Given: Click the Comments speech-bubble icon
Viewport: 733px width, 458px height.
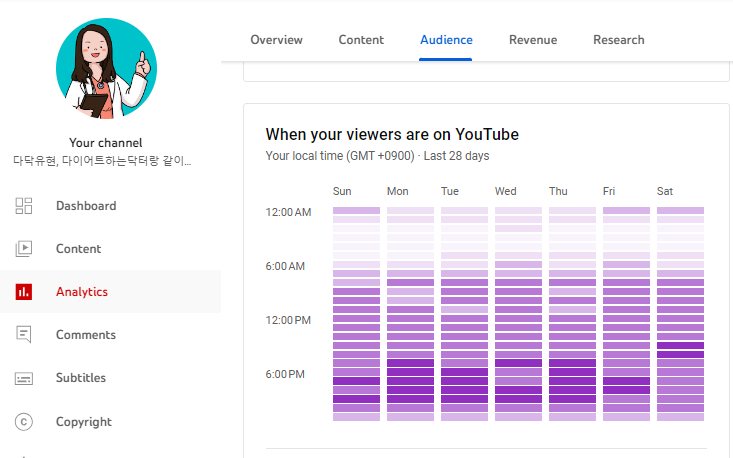Looking at the screenshot, I should 25,335.
